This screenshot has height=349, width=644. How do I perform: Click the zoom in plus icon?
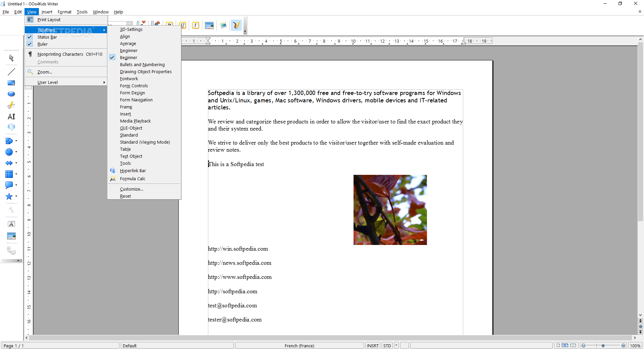coord(624,346)
